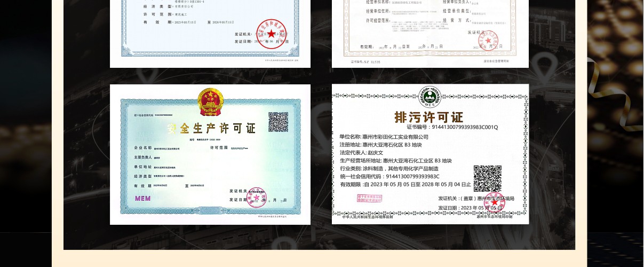Click the 有效期限 validity date line on 排污许可证
Viewport: 644px width, 267px height.
pos(405,184)
